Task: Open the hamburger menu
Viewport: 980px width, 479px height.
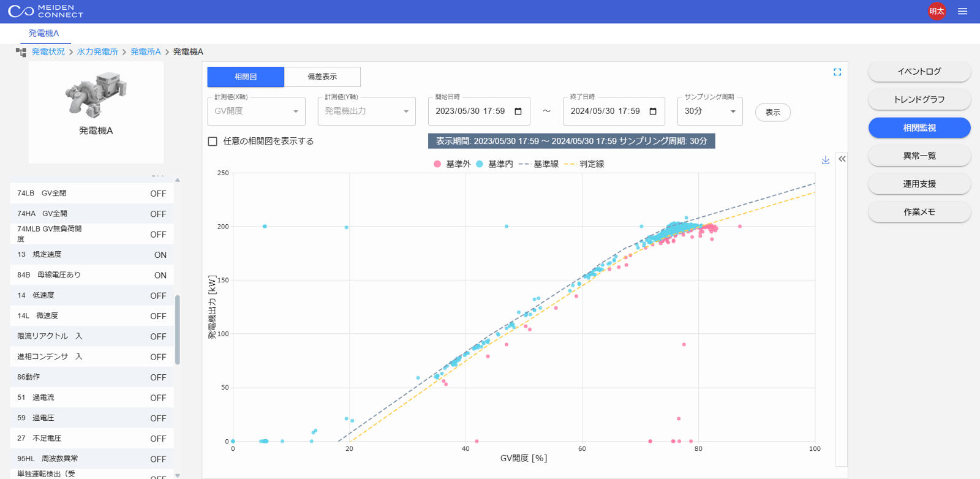Action: [963, 11]
